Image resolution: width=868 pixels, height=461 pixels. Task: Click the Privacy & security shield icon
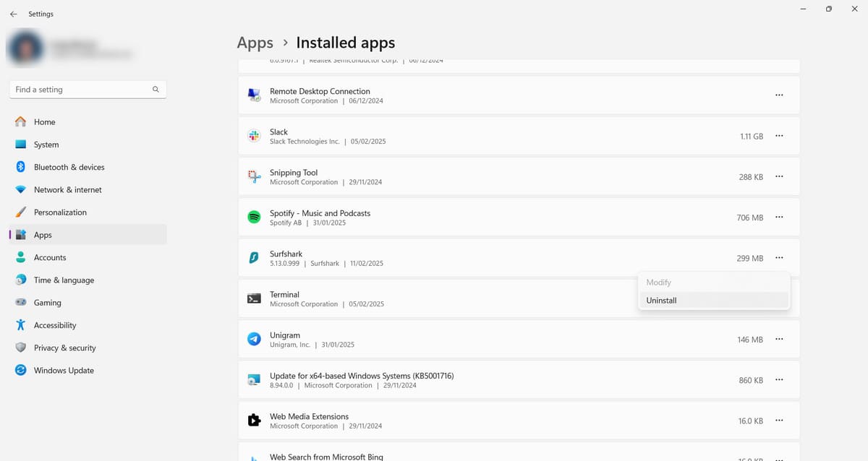tap(20, 348)
